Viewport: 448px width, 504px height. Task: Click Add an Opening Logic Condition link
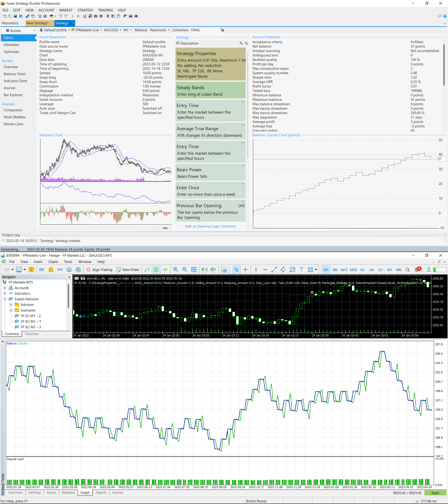(x=210, y=226)
